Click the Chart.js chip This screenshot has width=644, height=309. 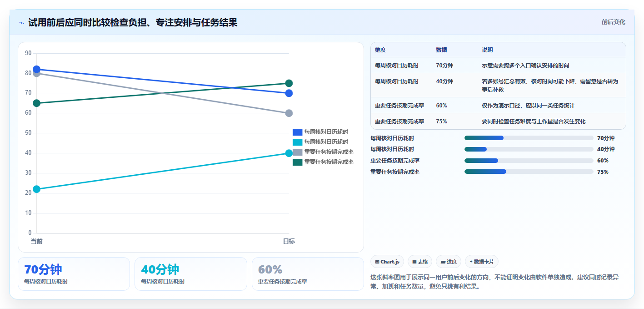coord(387,262)
